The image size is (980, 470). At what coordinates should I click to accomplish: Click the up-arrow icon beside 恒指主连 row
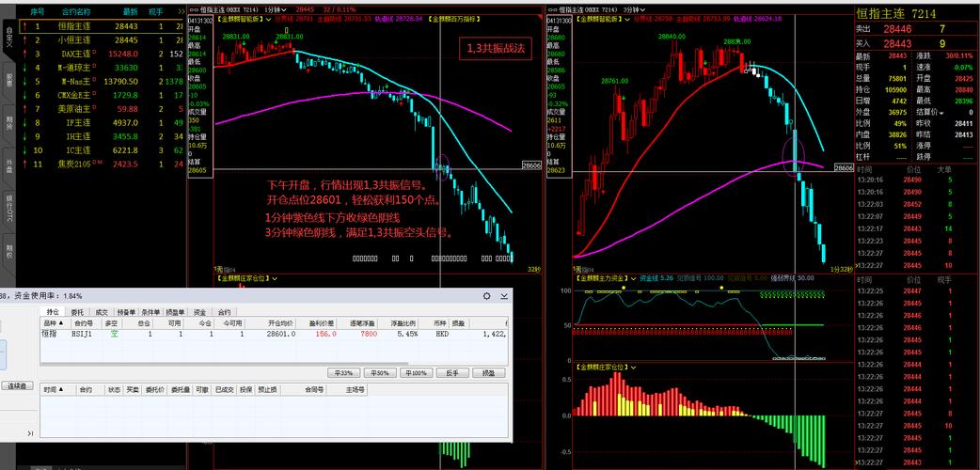24,26
